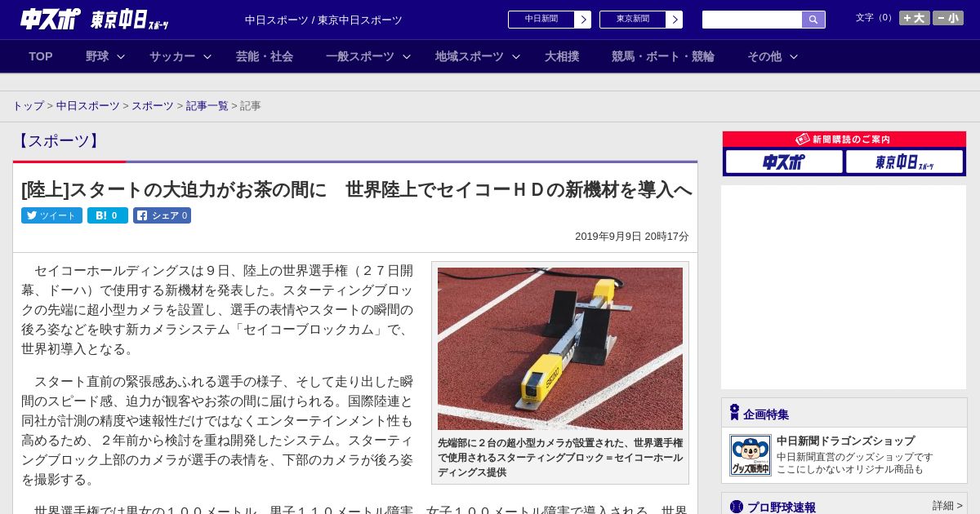The width and height of the screenshot is (980, 514).
Task: Open the starting block photo thumbnail
Action: 560,348
